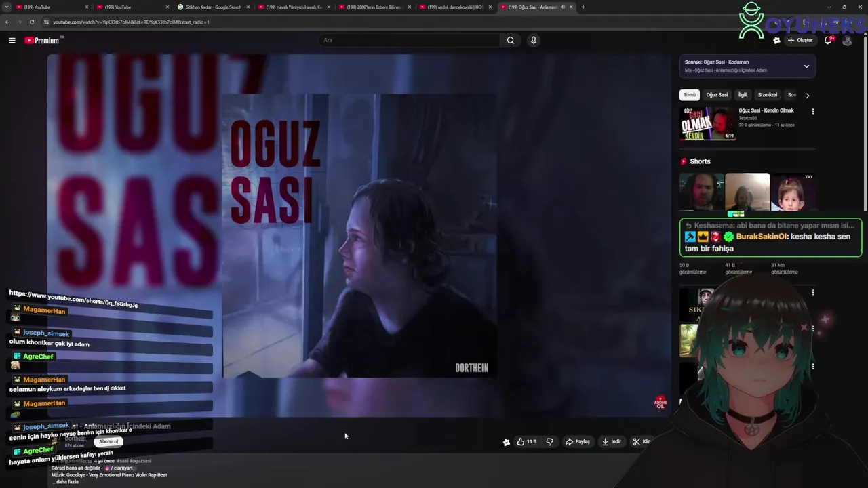This screenshot has height=488, width=868.
Task: Dislike the video with thumbs down
Action: (x=550, y=442)
